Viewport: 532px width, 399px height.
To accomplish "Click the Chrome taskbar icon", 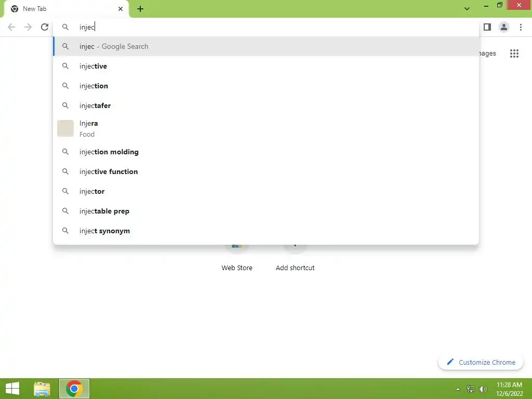I will [x=74, y=389].
